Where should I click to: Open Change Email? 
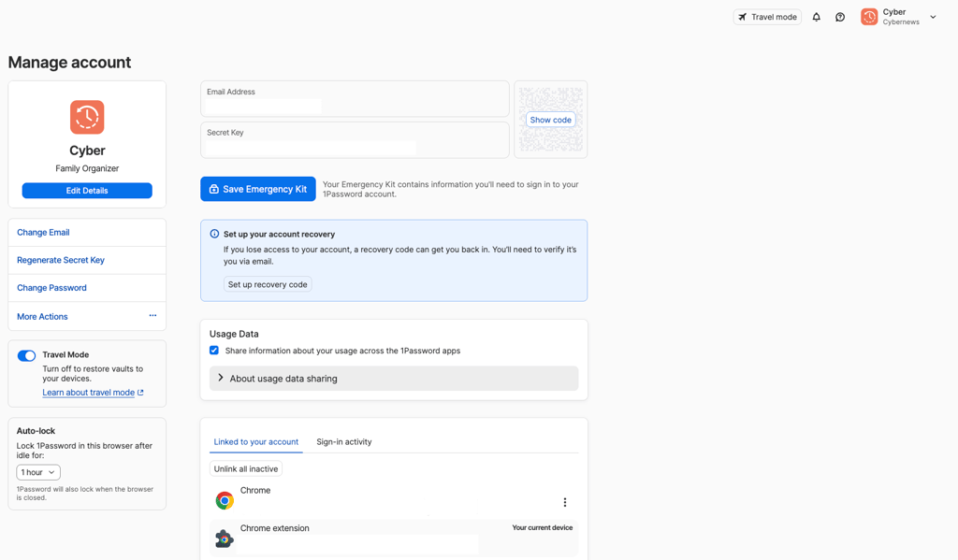coord(87,233)
